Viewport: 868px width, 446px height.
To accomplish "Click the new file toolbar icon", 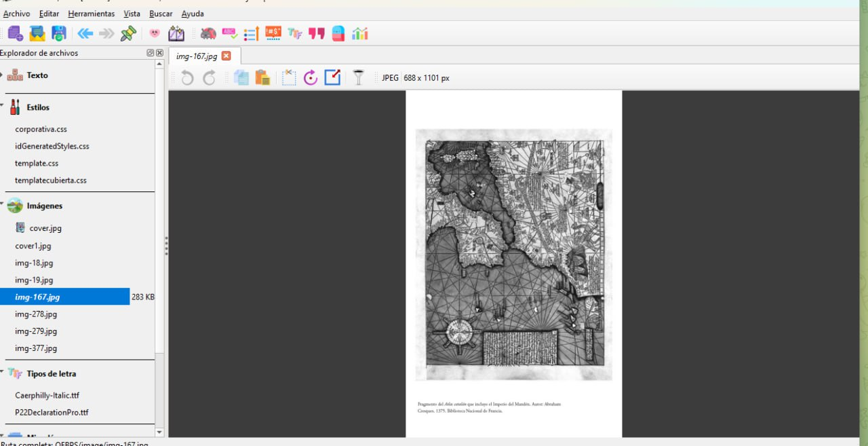I will [x=15, y=33].
